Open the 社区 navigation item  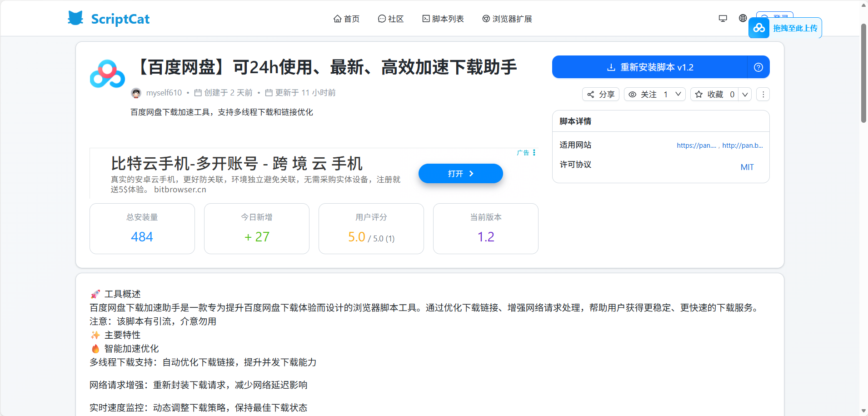tap(391, 19)
